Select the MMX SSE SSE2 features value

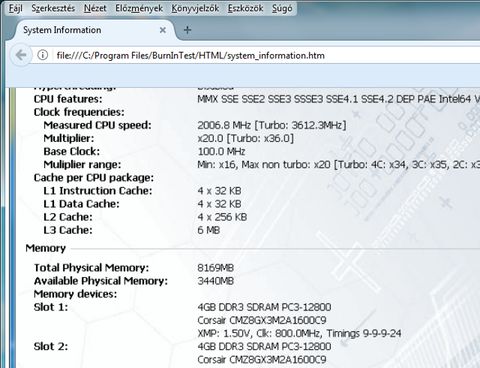tap(338, 99)
